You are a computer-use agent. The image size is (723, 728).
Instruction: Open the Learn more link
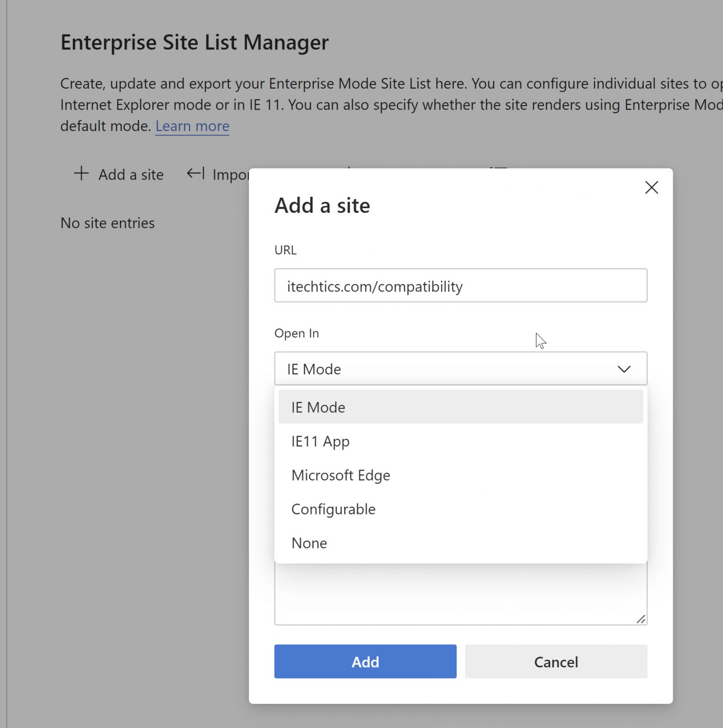point(192,126)
